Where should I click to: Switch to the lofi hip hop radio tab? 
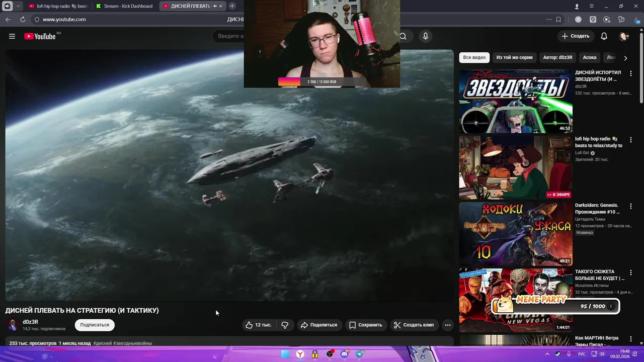tap(58, 6)
